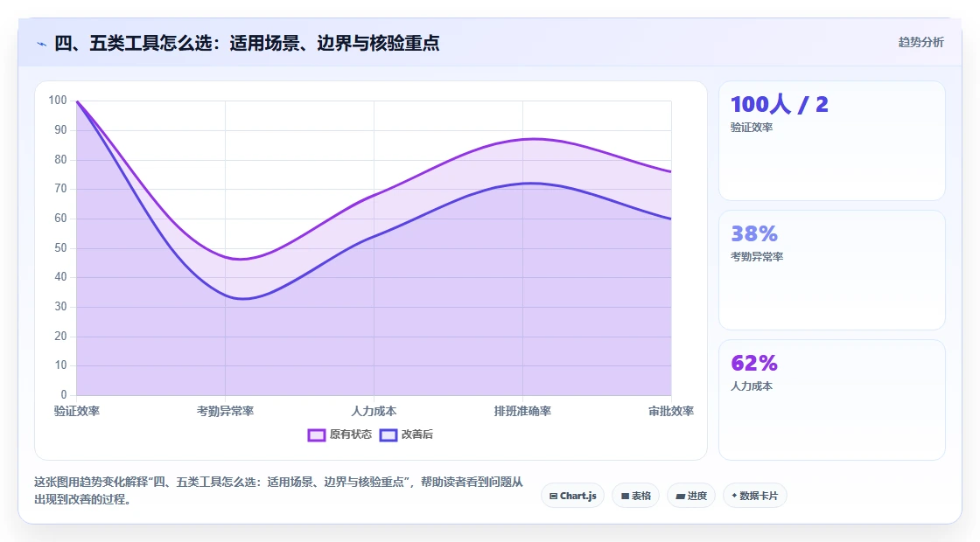This screenshot has width=980, height=542.
Task: Open the 100人 / 2 验证效率 card
Action: (x=832, y=141)
